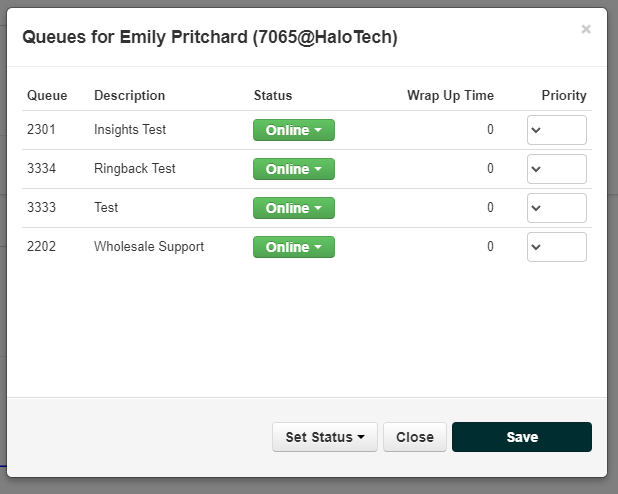Screen dimensions: 618x494
Task: Open Online status dropdown for Ringback Test
Action: coord(294,169)
